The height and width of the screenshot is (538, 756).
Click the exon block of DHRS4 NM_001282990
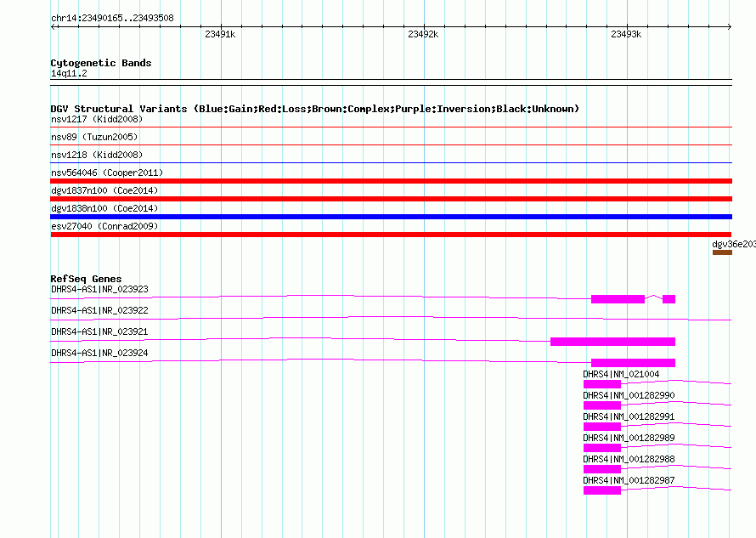coord(602,405)
